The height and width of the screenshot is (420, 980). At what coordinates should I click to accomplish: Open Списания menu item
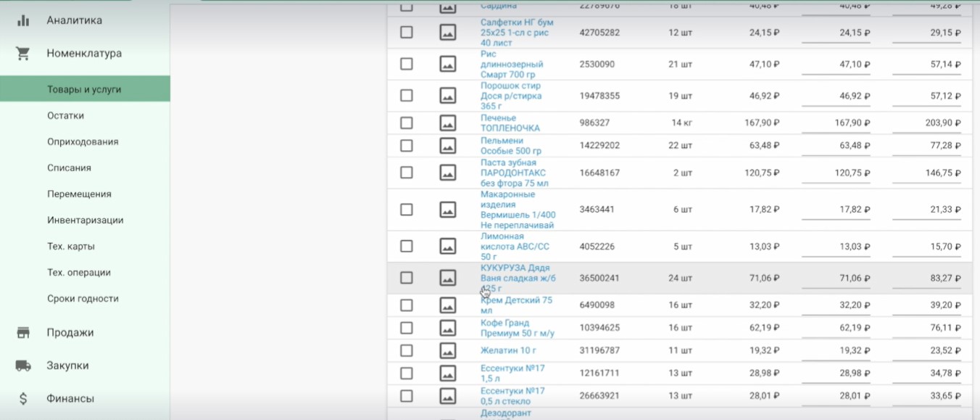(x=69, y=168)
